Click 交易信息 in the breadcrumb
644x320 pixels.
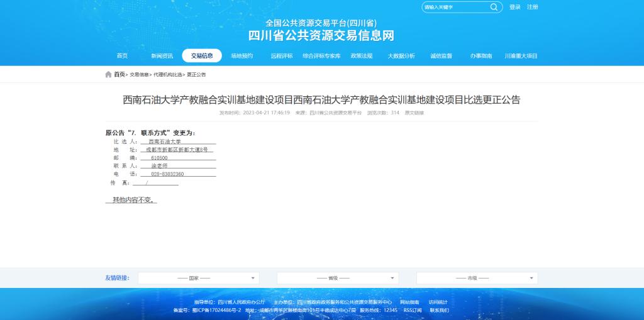click(139, 75)
